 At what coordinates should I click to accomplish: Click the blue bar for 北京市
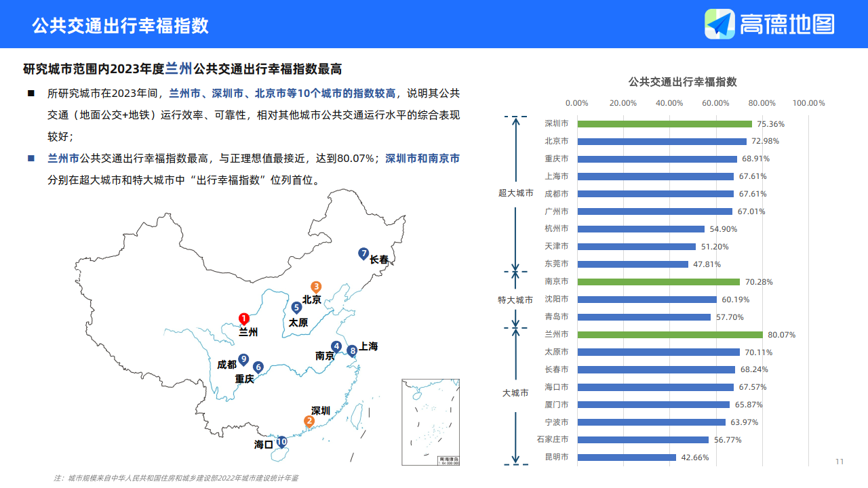point(662,142)
